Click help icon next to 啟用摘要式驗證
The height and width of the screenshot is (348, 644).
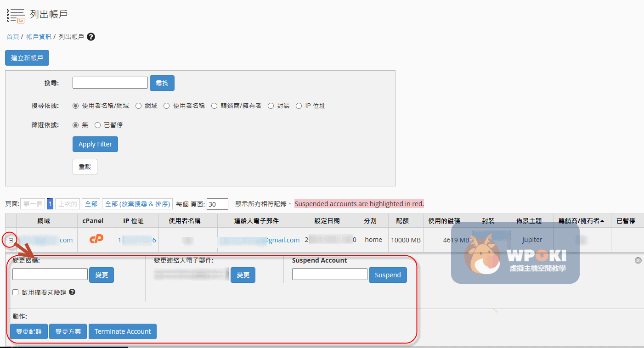pos(72,292)
